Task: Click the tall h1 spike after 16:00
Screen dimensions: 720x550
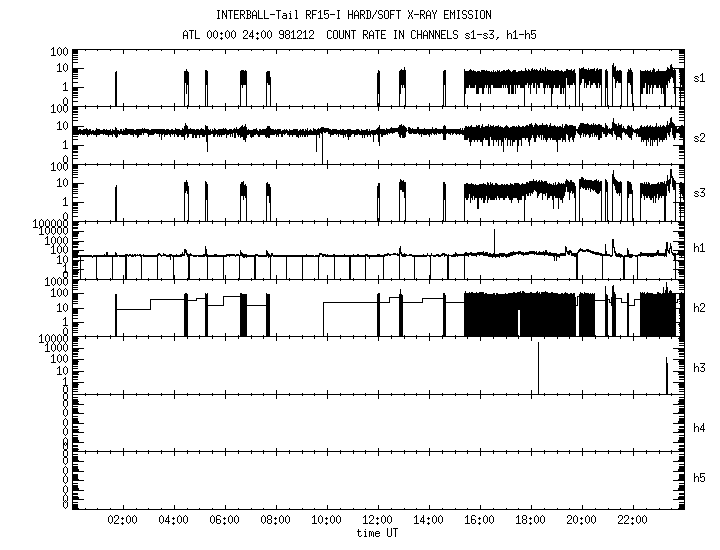Action: click(x=494, y=240)
